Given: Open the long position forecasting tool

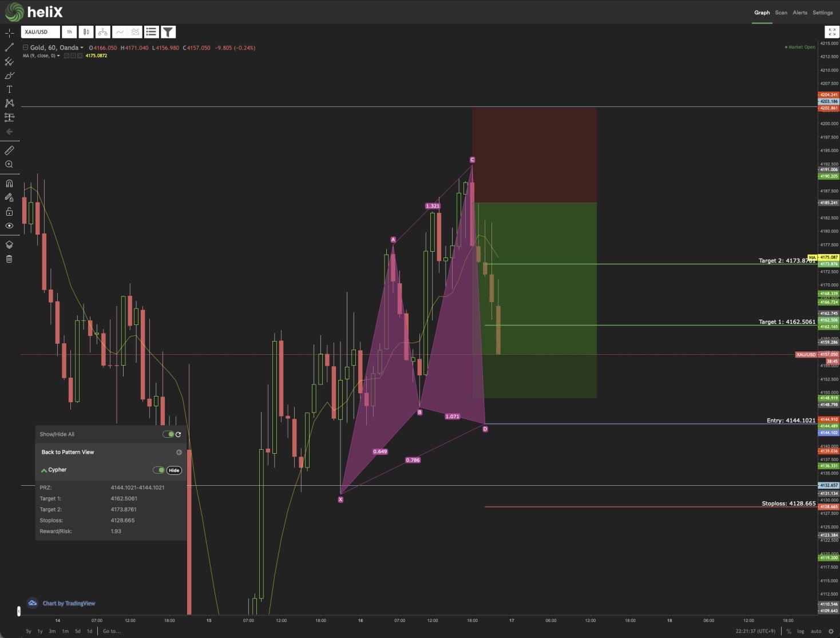Looking at the screenshot, I should pyautogui.click(x=9, y=117).
